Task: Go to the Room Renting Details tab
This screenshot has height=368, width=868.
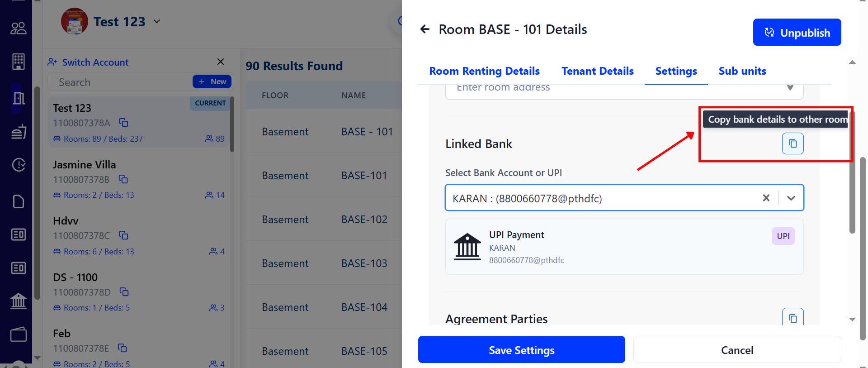Action: (484, 71)
